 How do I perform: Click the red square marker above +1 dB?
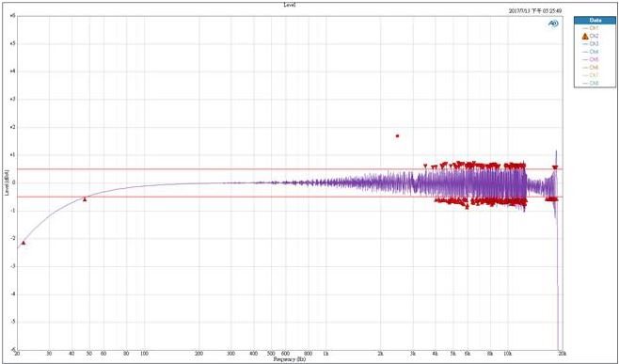(398, 135)
